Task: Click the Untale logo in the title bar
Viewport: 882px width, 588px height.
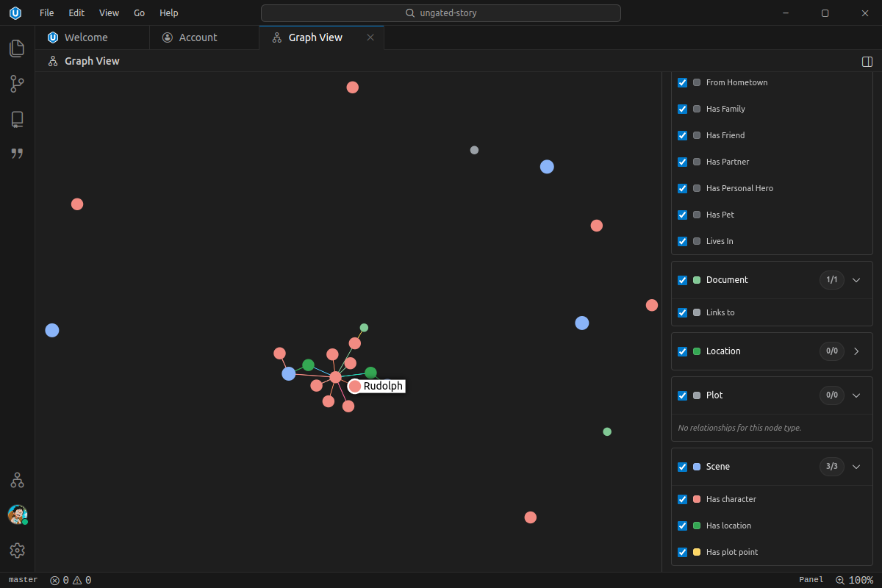Action: click(x=15, y=12)
